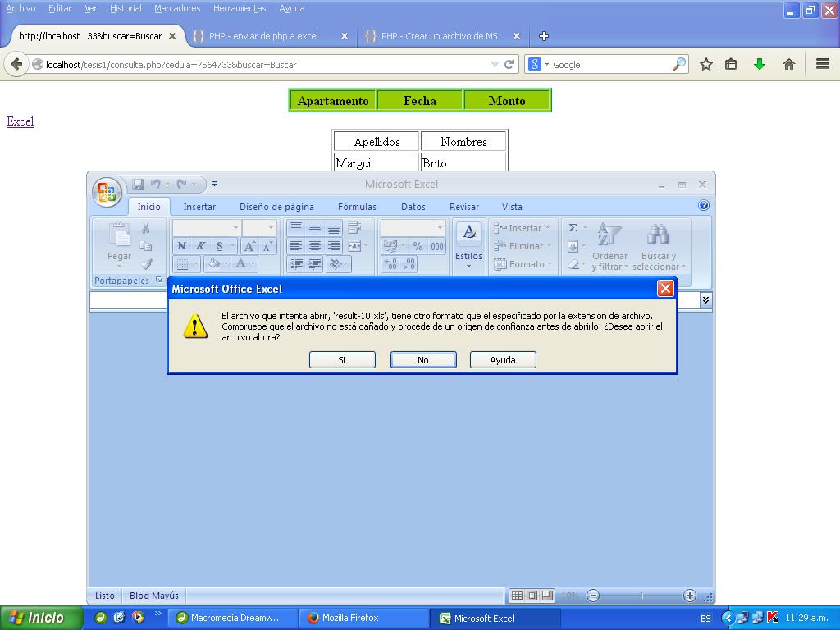The height and width of the screenshot is (630, 840).
Task: Switch to the Datos ribbon tab
Action: (x=413, y=207)
